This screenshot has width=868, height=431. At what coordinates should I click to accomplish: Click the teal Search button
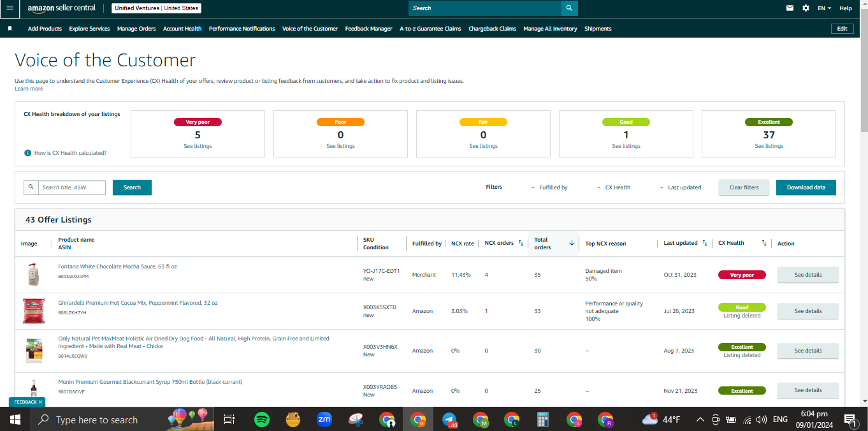[132, 187]
